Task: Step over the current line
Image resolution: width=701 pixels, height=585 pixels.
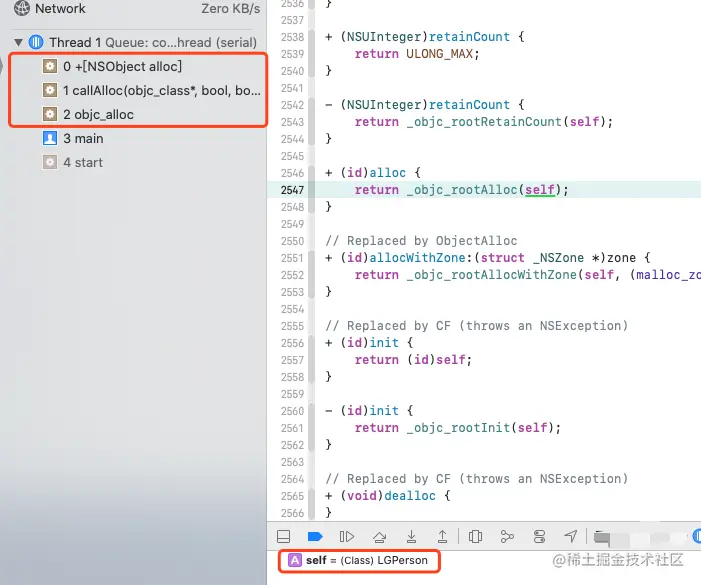Action: 380,536
